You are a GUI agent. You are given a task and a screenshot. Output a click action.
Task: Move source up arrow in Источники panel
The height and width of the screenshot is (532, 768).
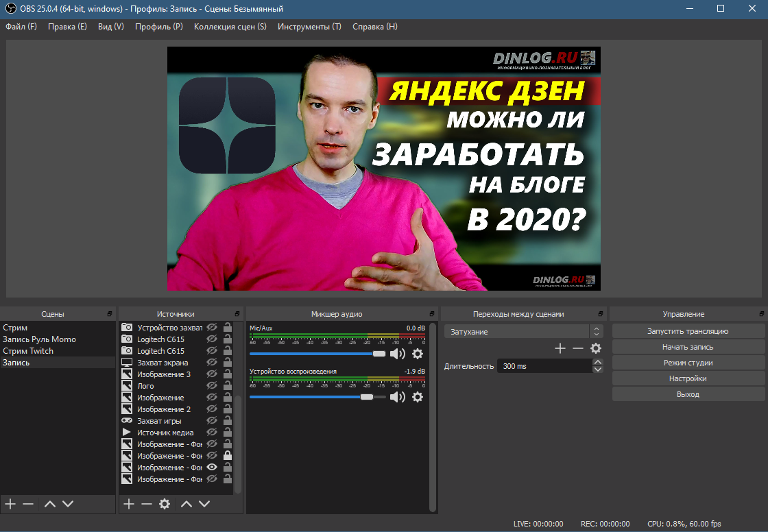pos(186,504)
